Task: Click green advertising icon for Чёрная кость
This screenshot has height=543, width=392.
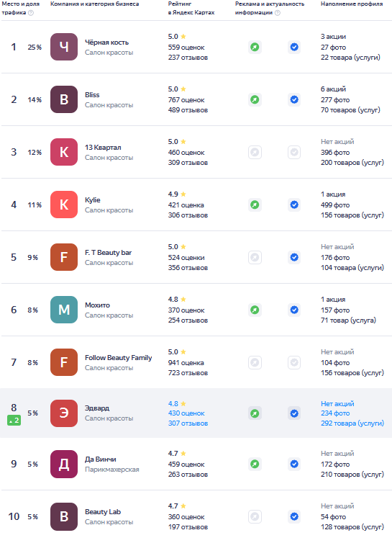Action: [255, 47]
